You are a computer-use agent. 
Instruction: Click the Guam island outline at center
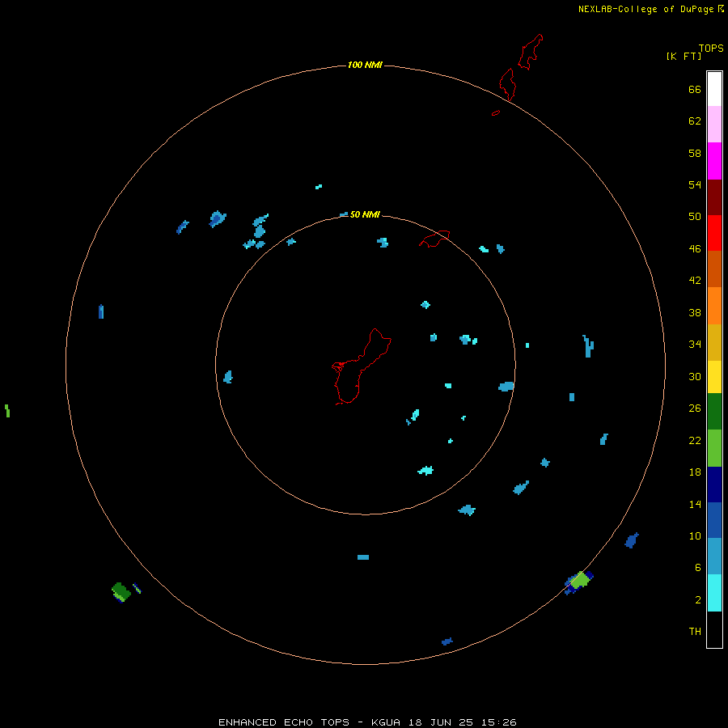point(360,366)
